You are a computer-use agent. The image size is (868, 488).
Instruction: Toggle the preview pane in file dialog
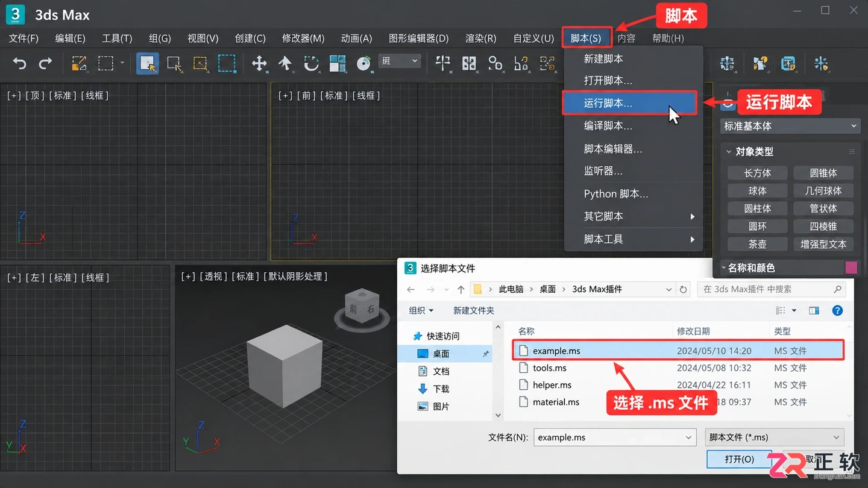(x=814, y=310)
